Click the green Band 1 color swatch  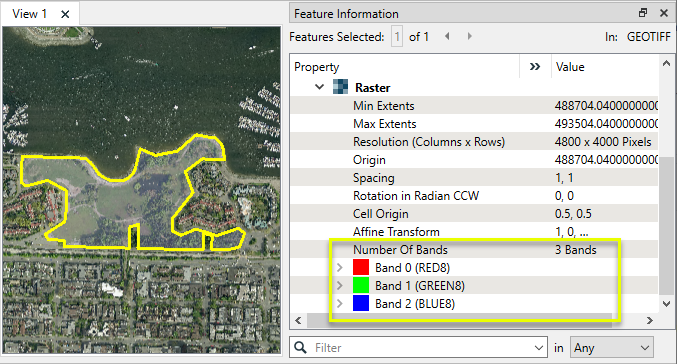coord(361,285)
